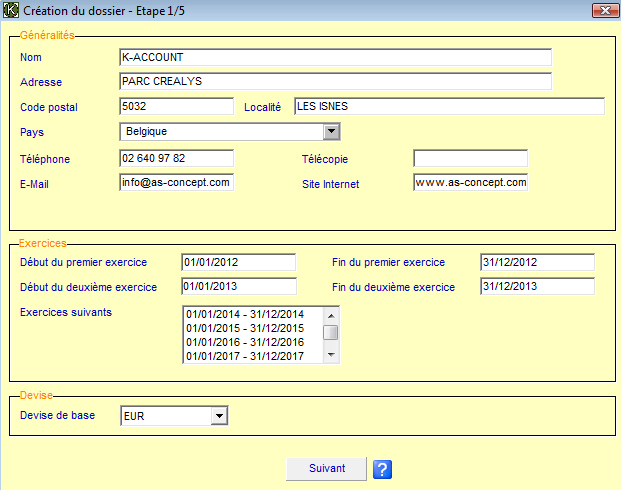This screenshot has width=621, height=490.
Task: Click the exercises list scrollbar thumb
Action: pyautogui.click(x=331, y=332)
